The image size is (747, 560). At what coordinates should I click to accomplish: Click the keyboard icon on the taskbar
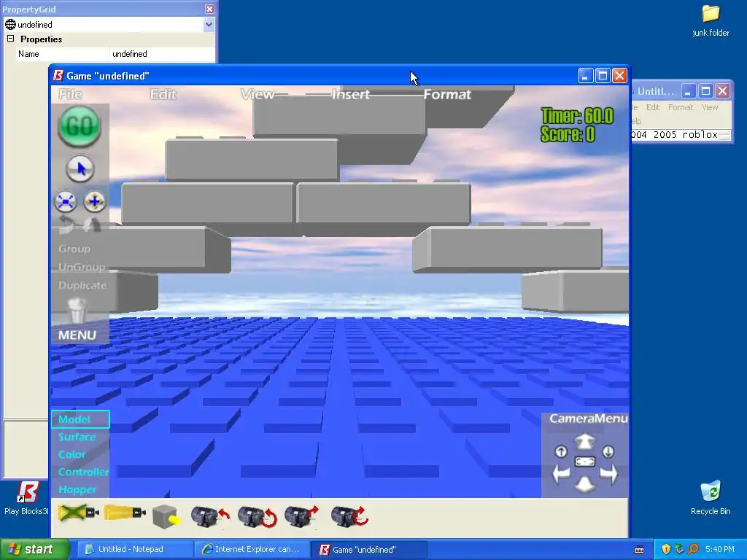point(639,550)
